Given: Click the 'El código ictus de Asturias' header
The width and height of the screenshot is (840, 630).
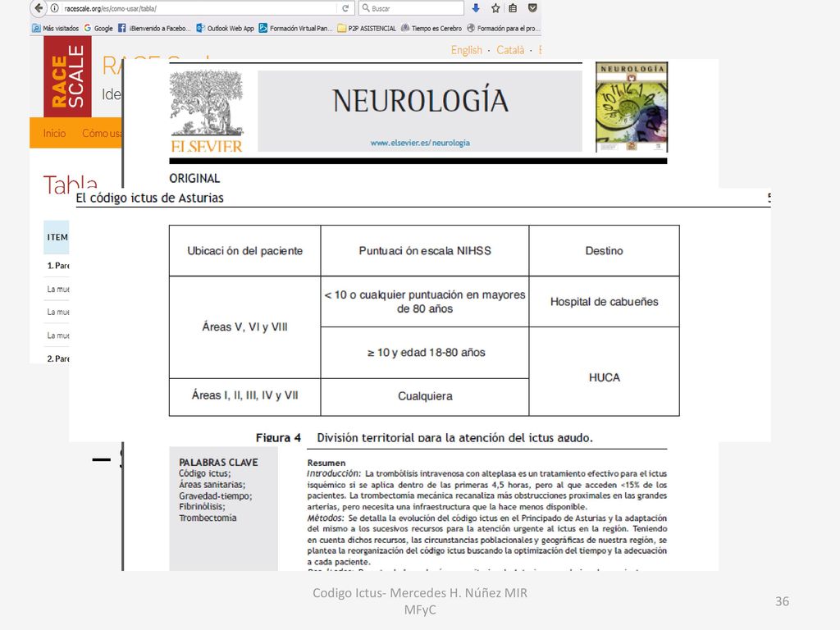Looking at the screenshot, I should click(x=149, y=198).
